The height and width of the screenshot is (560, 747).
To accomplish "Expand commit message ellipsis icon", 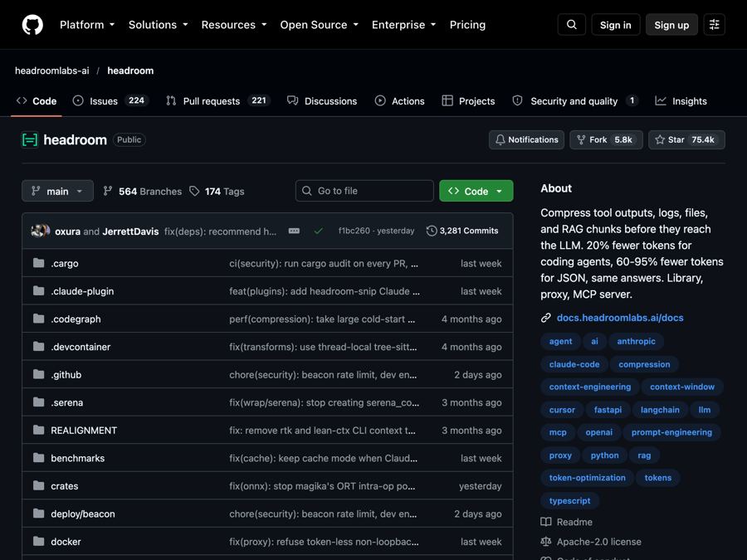I will (294, 231).
